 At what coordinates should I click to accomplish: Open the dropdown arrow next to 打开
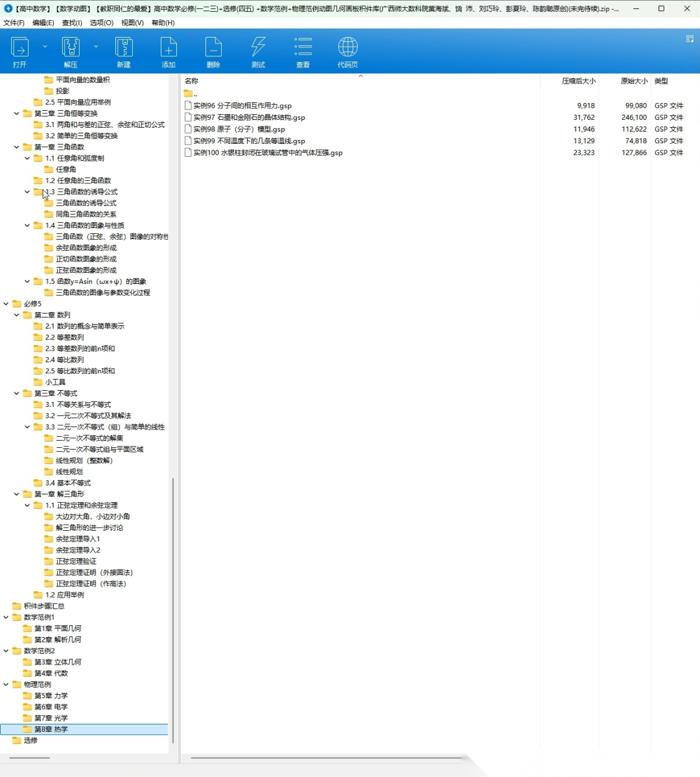[x=45, y=47]
